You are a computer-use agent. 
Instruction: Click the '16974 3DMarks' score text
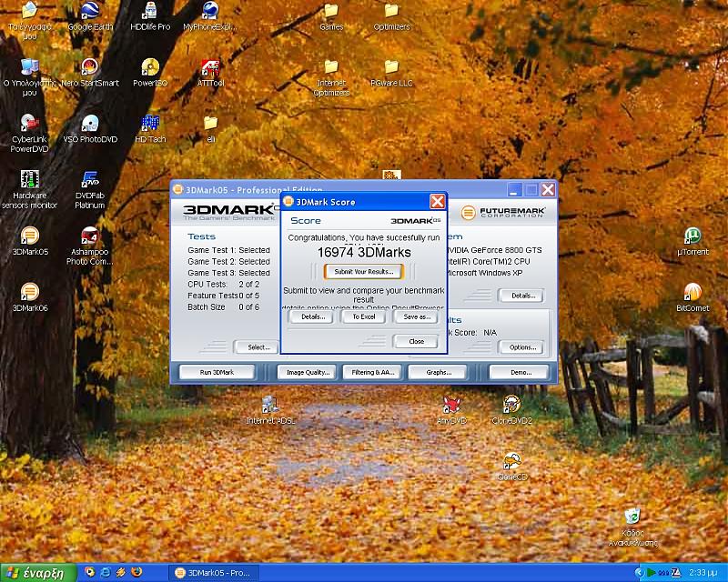(364, 253)
